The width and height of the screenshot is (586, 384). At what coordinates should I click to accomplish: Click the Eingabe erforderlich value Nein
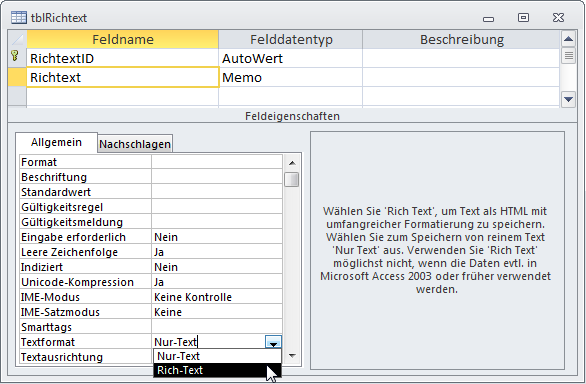point(217,237)
